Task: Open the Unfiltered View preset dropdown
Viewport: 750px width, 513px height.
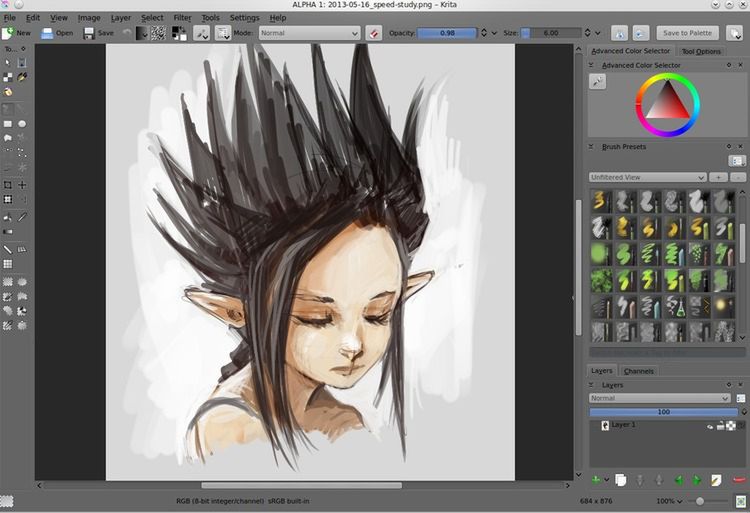Action: click(x=648, y=177)
